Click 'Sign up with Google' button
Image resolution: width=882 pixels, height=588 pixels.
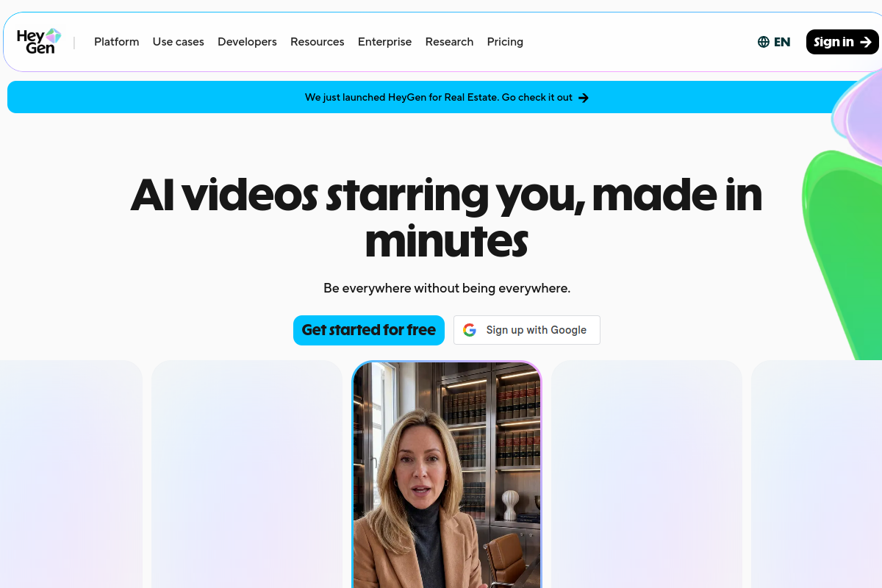pyautogui.click(x=527, y=330)
